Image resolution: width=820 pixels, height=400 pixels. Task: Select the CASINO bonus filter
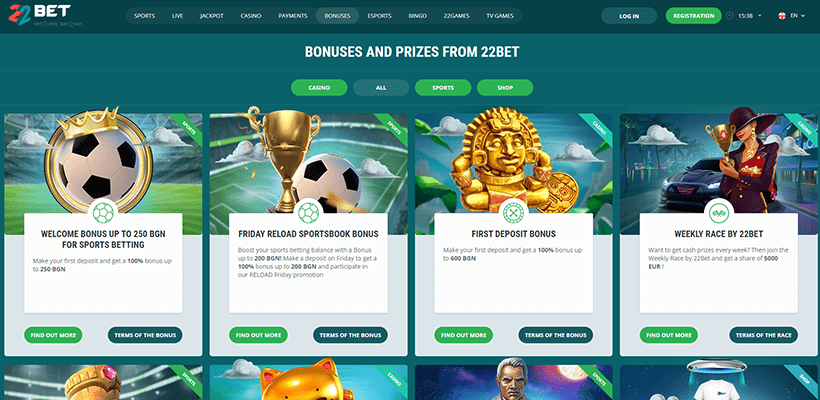pos(319,88)
